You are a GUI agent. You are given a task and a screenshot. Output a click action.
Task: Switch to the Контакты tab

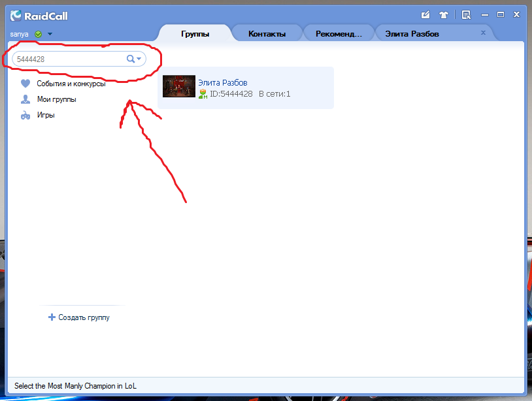click(x=267, y=33)
